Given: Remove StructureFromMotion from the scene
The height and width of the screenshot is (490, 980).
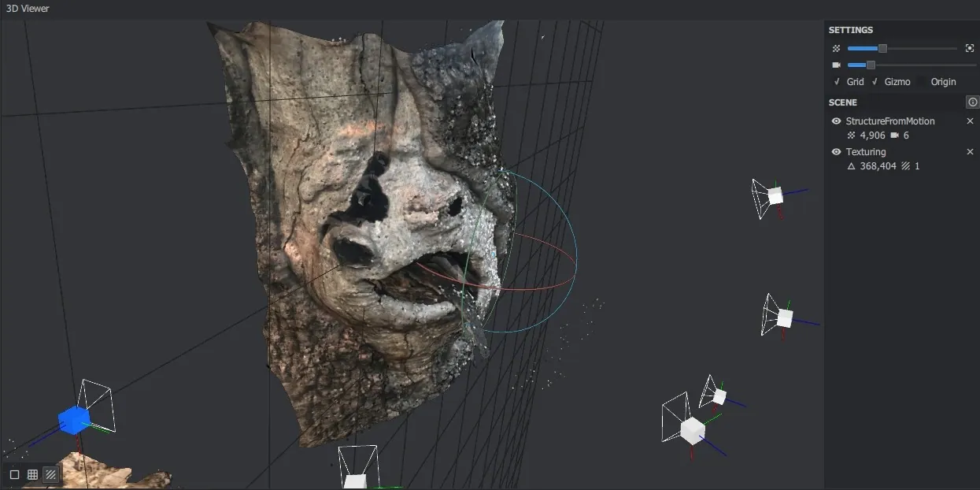Looking at the screenshot, I should (x=970, y=121).
